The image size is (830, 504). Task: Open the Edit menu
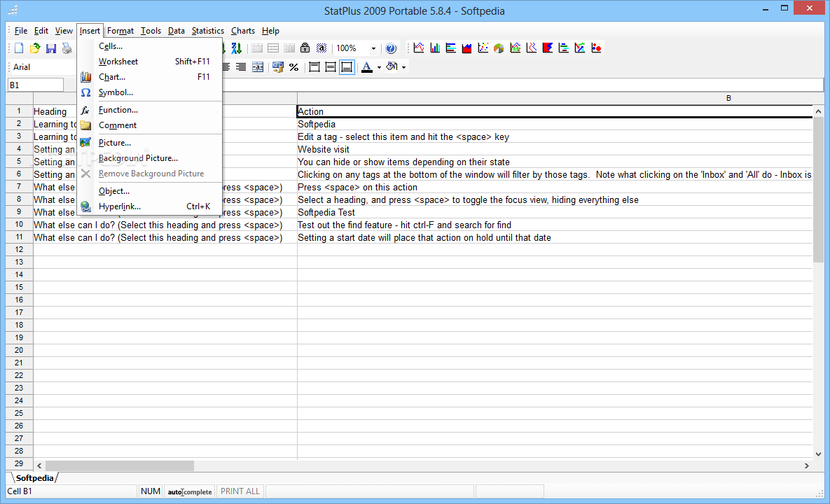(41, 31)
